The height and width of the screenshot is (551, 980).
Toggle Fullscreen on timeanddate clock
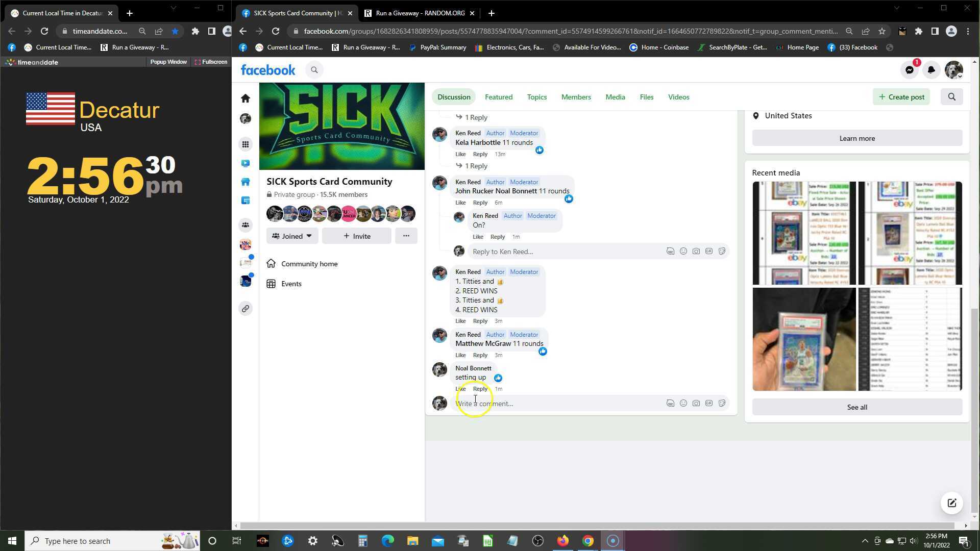coord(211,62)
